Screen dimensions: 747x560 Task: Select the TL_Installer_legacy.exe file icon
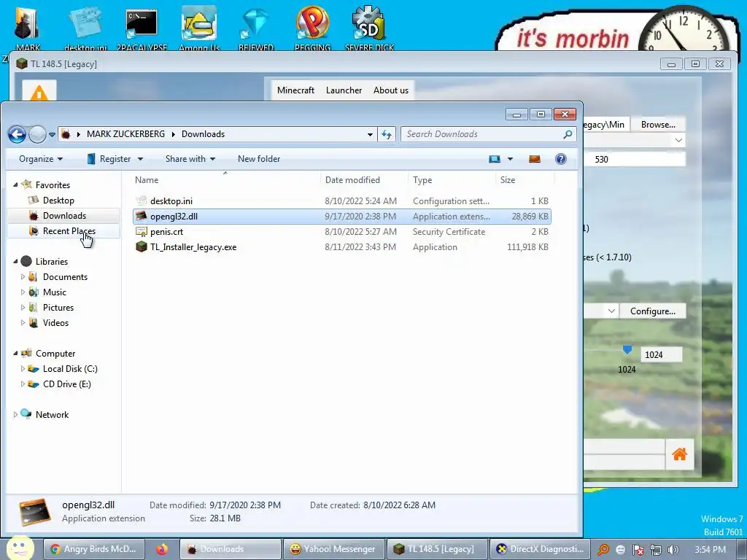point(141,246)
